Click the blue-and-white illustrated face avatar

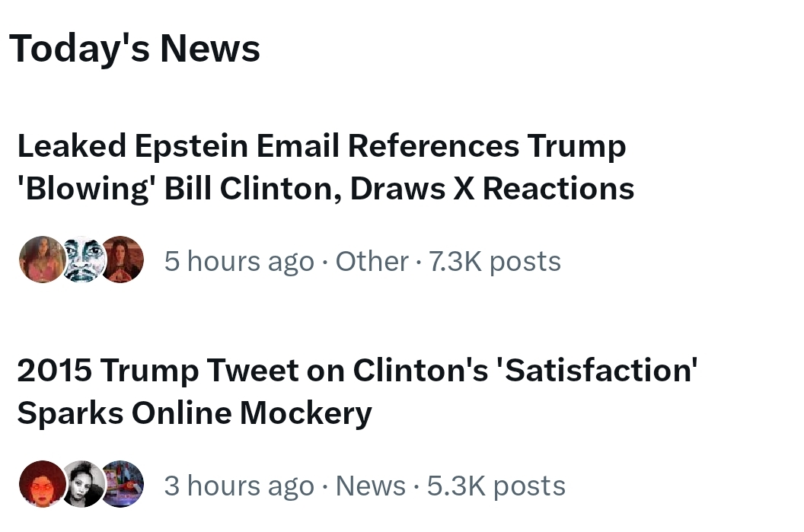click(x=81, y=260)
